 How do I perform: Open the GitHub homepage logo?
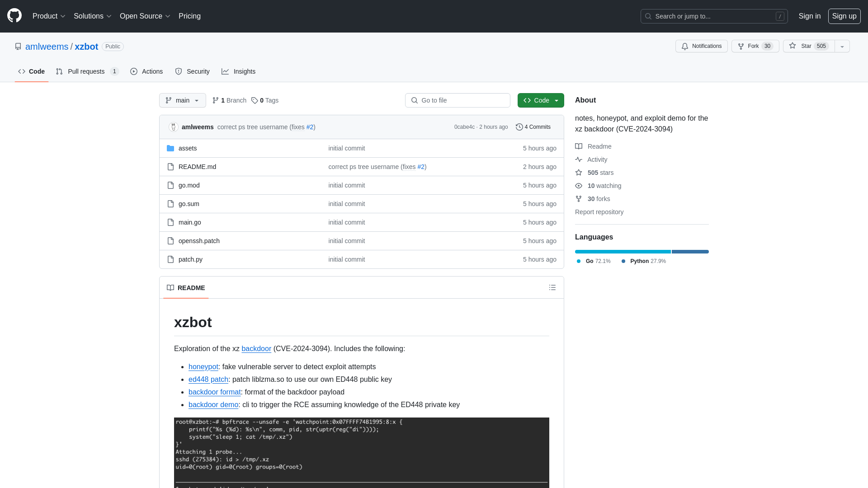coord(14,16)
